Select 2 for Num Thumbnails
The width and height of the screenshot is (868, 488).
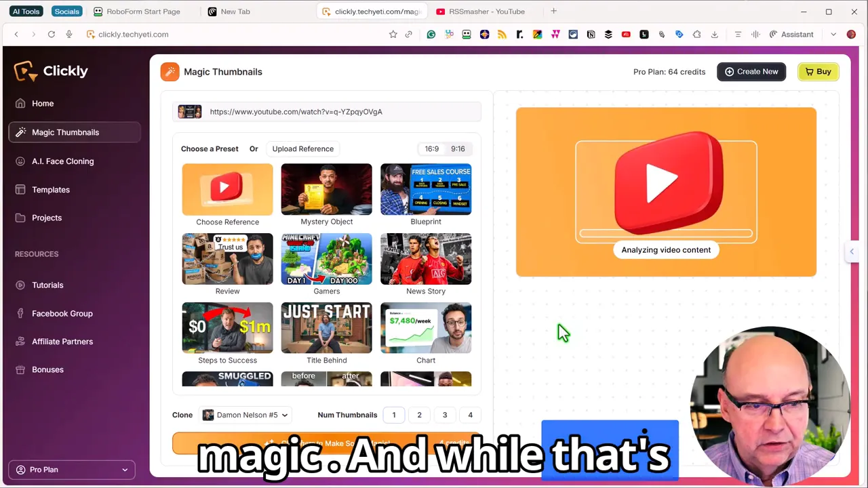(x=419, y=415)
